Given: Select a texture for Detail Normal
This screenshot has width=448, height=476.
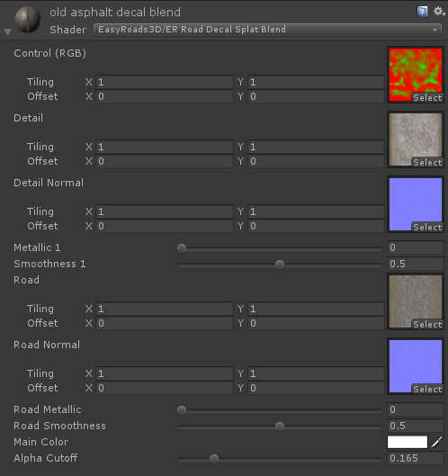Looking at the screenshot, I should coord(427,228).
